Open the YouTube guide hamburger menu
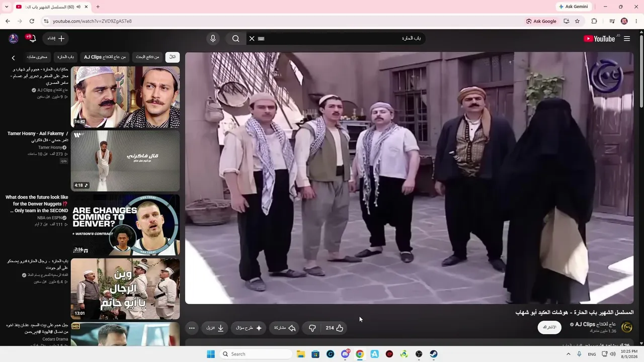 [627, 39]
